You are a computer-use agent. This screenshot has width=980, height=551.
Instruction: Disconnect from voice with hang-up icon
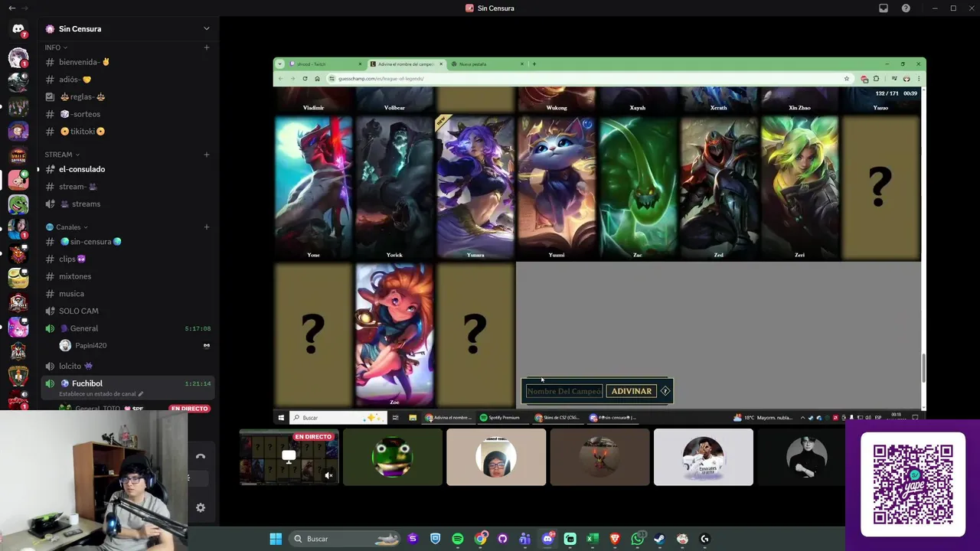201,456
